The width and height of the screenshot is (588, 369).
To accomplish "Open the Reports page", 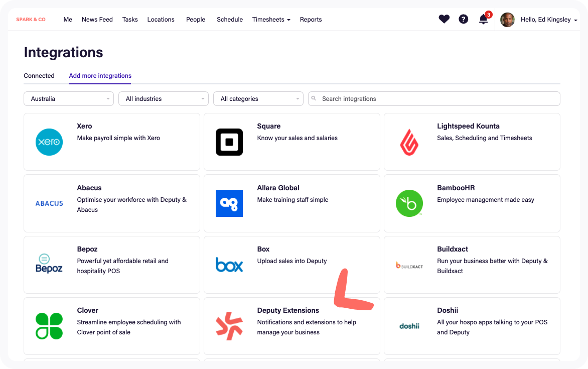I will tap(311, 20).
